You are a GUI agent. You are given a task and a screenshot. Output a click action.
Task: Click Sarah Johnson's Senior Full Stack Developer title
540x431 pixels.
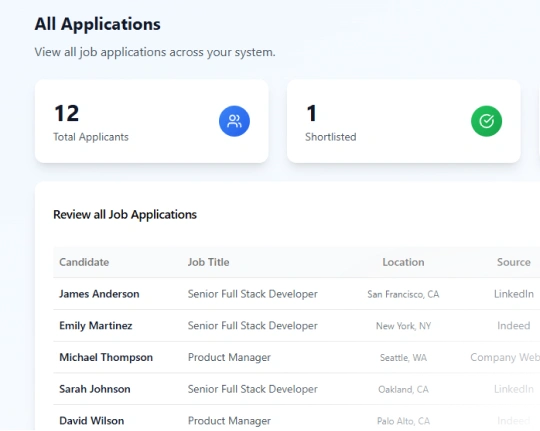click(253, 389)
